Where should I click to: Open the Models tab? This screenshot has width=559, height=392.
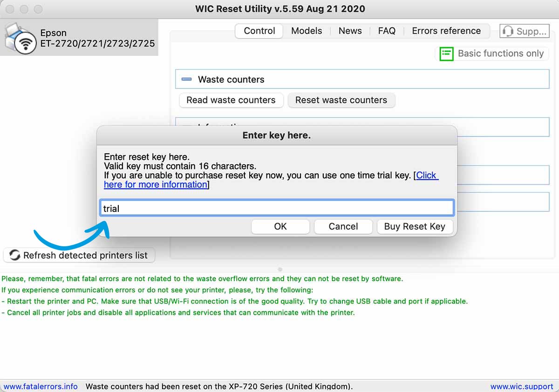tap(306, 31)
